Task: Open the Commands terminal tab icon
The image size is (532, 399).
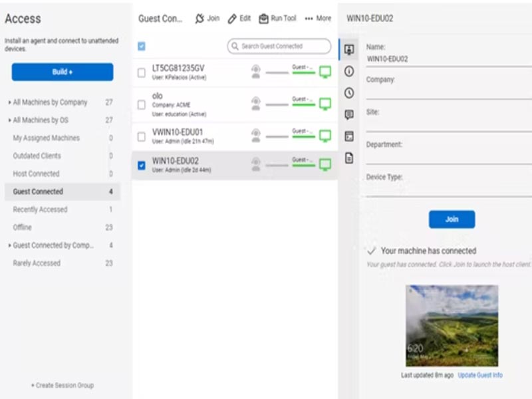Action: point(349,136)
